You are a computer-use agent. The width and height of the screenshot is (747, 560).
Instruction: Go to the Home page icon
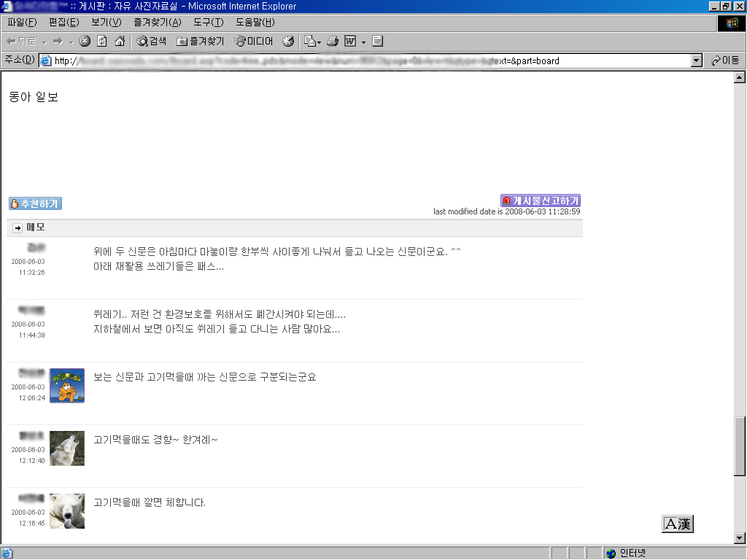coord(120,42)
